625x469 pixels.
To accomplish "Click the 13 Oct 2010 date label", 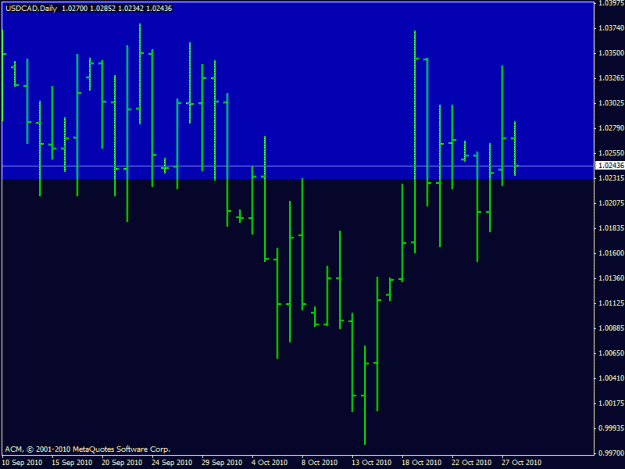I will pyautogui.click(x=371, y=463).
